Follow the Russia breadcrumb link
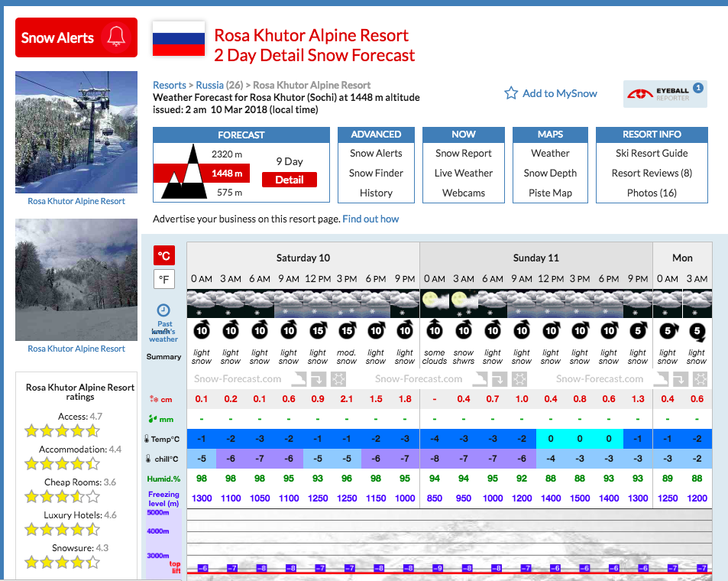Image resolution: width=728 pixels, height=581 pixels. pyautogui.click(x=209, y=85)
